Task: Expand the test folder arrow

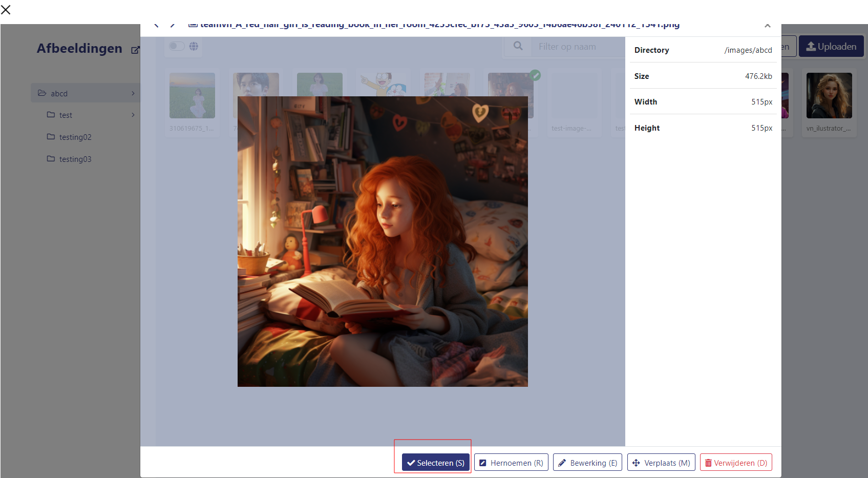Action: (133, 115)
